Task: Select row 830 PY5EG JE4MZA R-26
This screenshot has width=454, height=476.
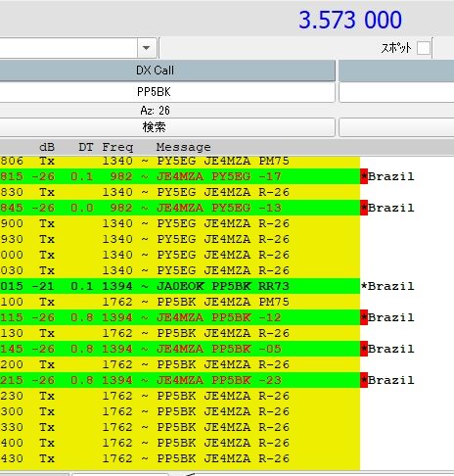Action: coord(180,192)
